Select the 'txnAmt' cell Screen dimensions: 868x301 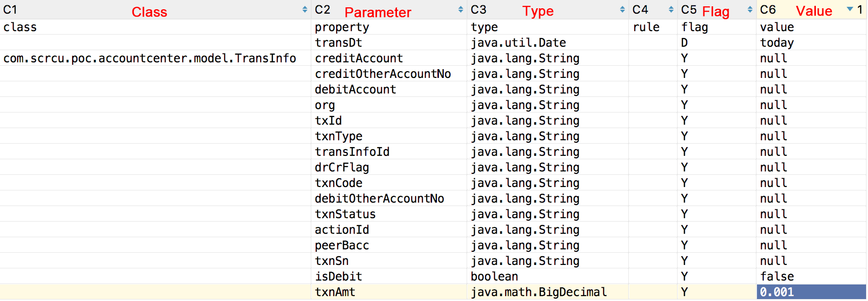click(x=389, y=292)
